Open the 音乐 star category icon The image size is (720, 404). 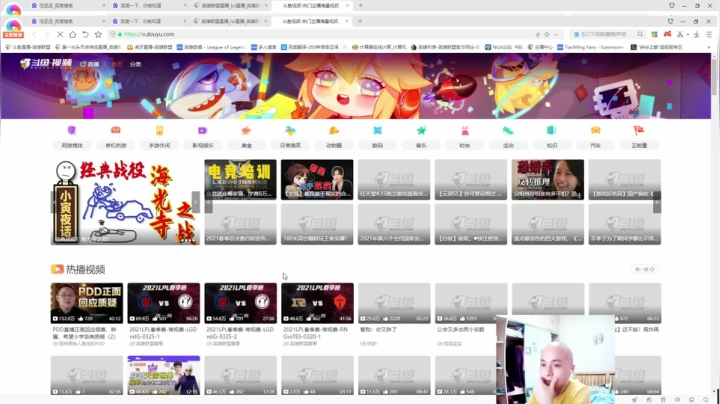(x=421, y=130)
